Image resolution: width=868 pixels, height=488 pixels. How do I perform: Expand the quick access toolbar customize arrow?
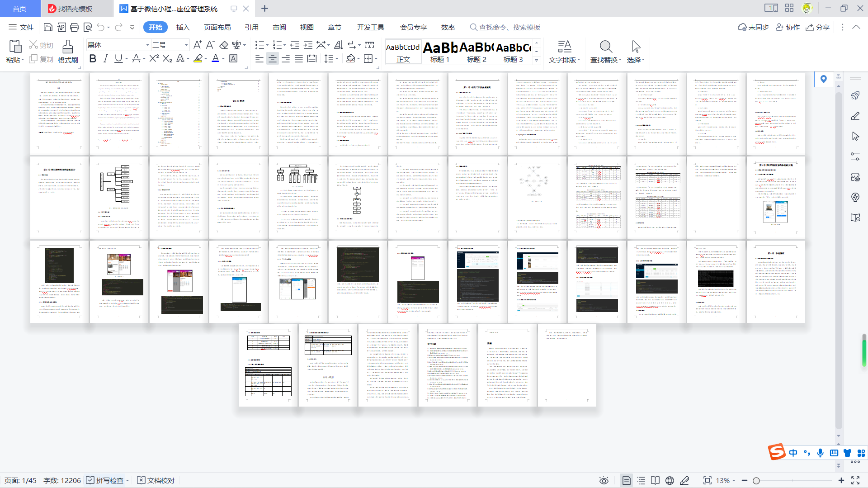[x=132, y=27]
